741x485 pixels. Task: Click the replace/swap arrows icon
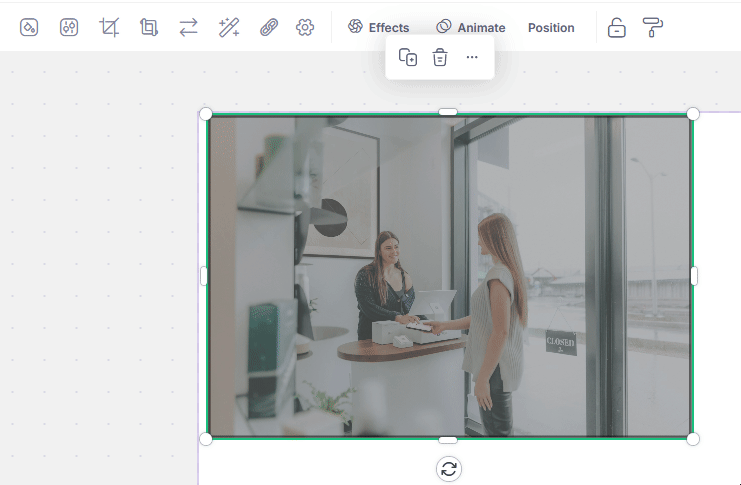[189, 27]
